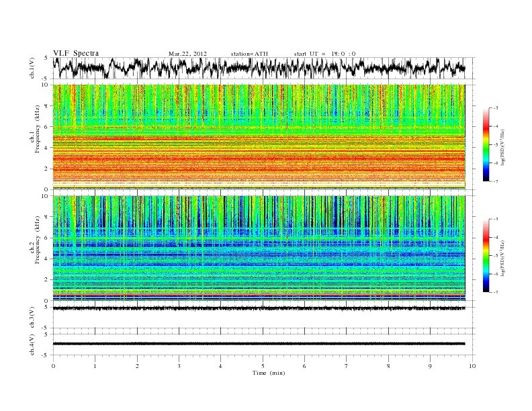The height and width of the screenshot is (411, 532).
Task: Click the date label "Mar.22, 2012"
Action: click(x=187, y=54)
